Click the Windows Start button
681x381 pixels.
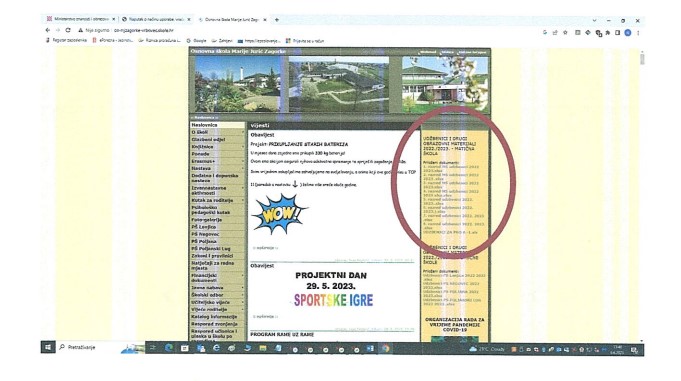point(48,347)
